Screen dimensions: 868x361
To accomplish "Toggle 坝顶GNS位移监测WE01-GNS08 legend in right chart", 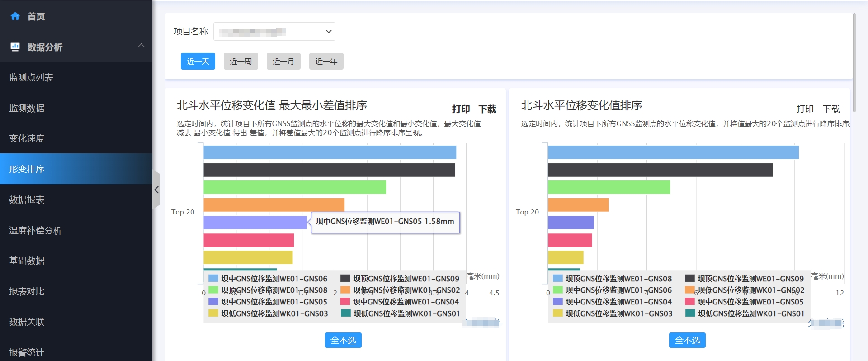I will (x=613, y=279).
